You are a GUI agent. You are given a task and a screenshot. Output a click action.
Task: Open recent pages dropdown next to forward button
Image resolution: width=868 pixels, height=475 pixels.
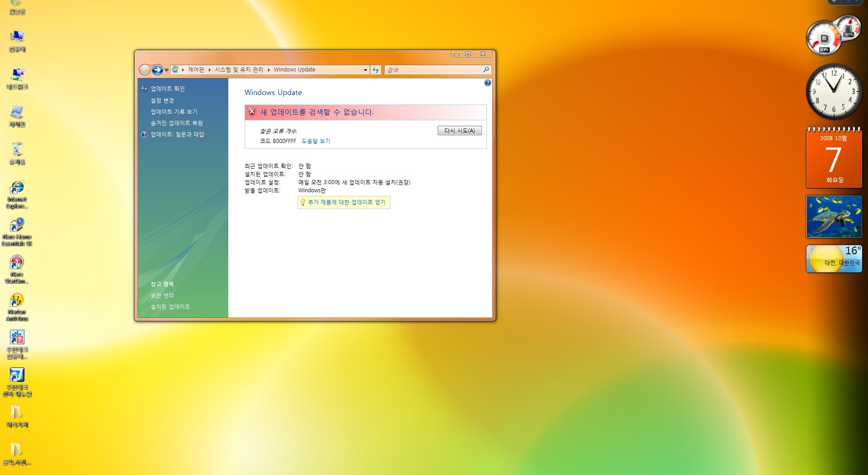click(x=166, y=70)
